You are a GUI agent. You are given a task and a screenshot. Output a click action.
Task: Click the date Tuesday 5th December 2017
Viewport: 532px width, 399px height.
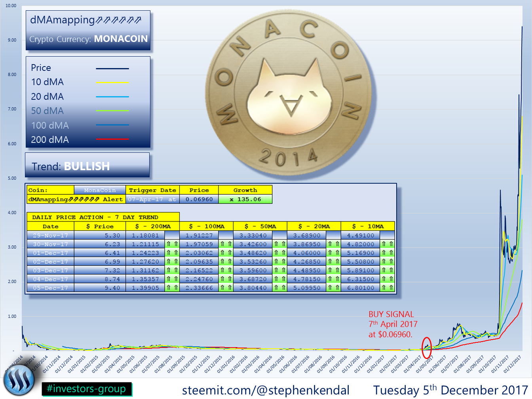450,390
